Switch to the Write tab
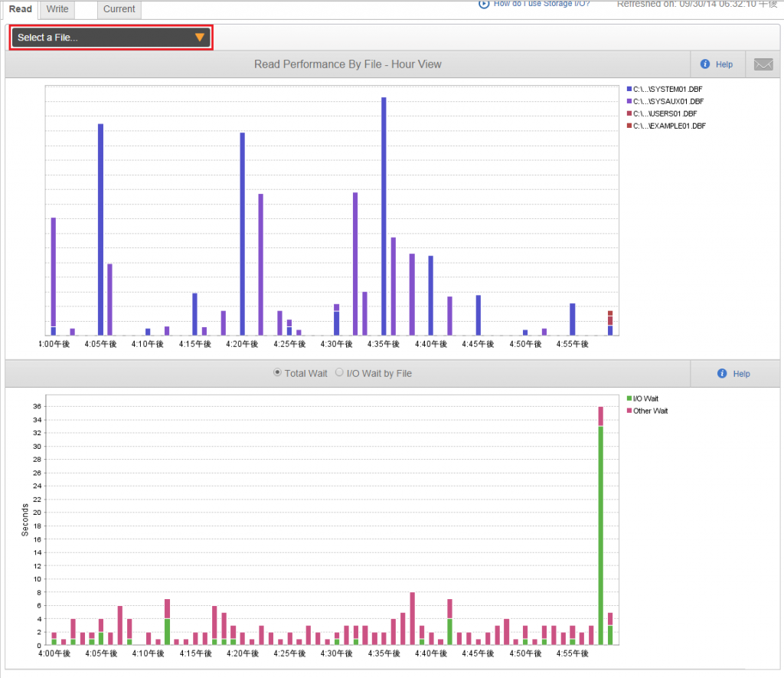The width and height of the screenshot is (784, 678). (57, 9)
